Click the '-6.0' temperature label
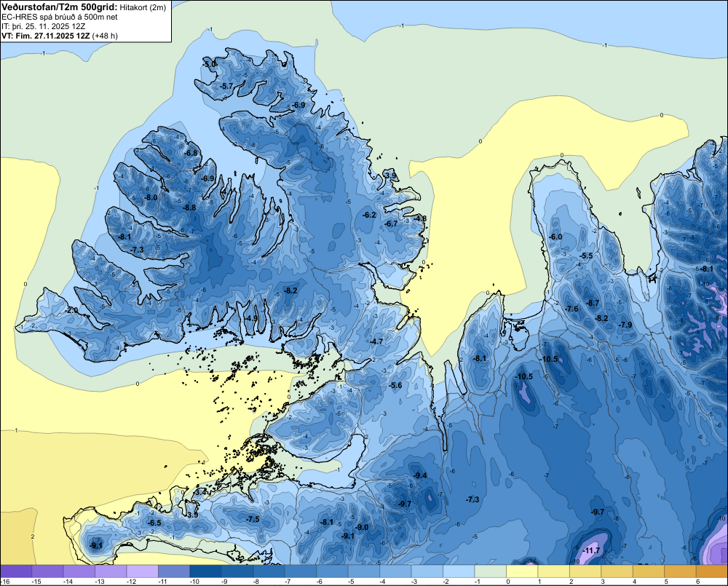Viewport: 728px width, 586px height. 555,237
